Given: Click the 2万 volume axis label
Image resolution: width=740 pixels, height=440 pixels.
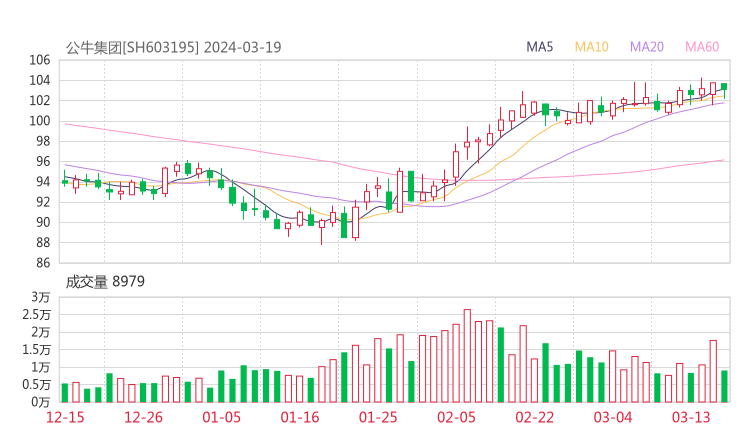Looking at the screenshot, I should (x=41, y=332).
